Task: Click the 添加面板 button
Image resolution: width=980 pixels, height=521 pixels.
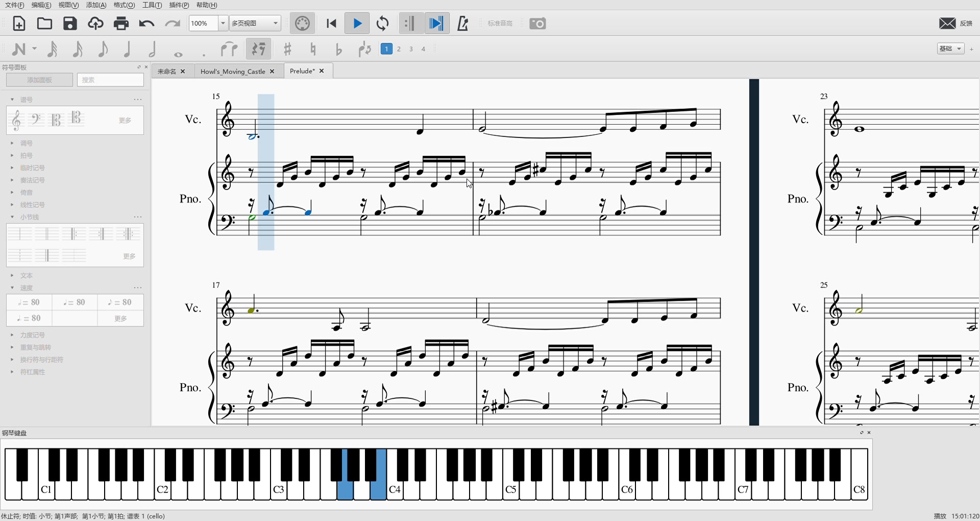Action: click(39, 80)
